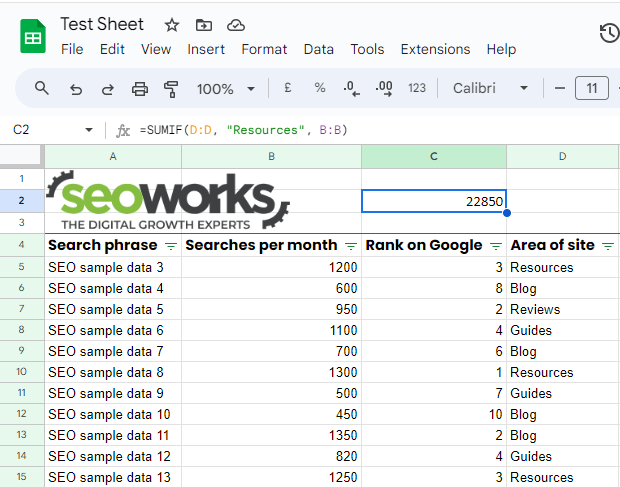Open the Calibri font dropdown

490,88
